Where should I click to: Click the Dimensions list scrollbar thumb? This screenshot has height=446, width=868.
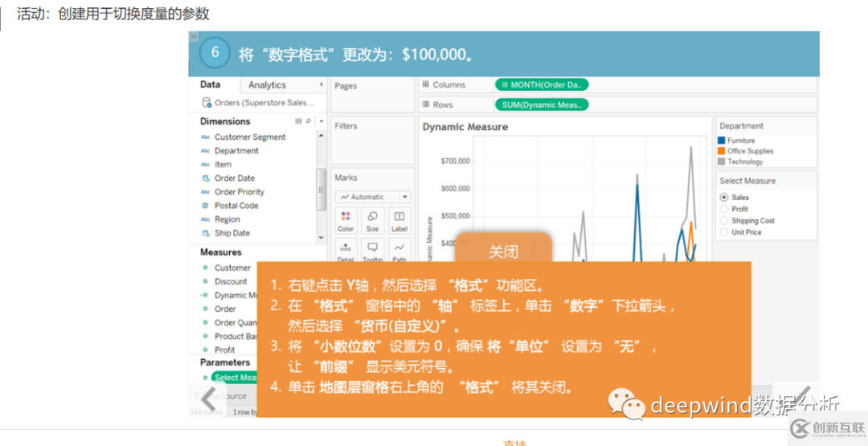click(321, 190)
